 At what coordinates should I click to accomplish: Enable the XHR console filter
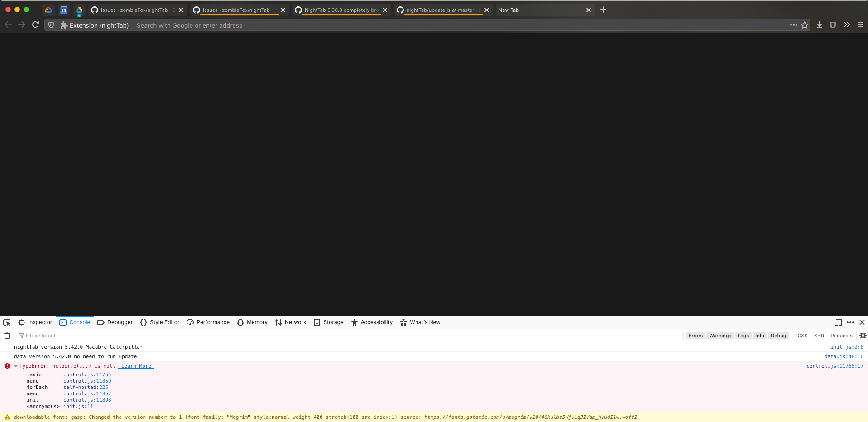pos(819,336)
